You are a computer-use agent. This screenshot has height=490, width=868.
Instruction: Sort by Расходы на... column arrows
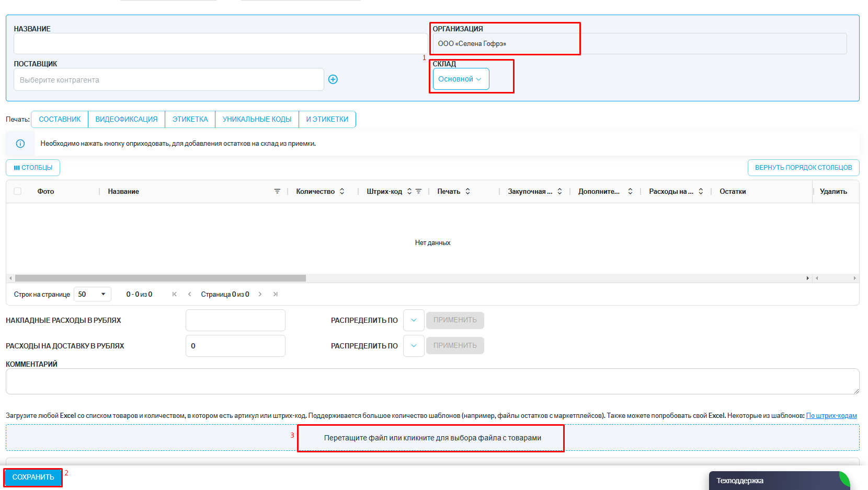pyautogui.click(x=701, y=191)
